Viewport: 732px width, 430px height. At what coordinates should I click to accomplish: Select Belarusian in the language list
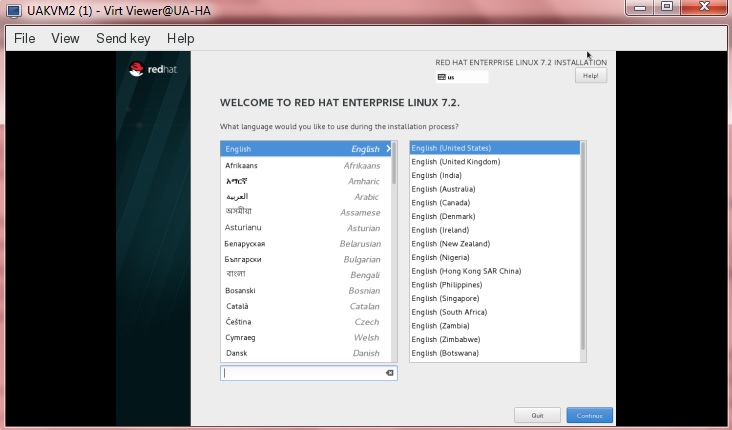coord(306,244)
